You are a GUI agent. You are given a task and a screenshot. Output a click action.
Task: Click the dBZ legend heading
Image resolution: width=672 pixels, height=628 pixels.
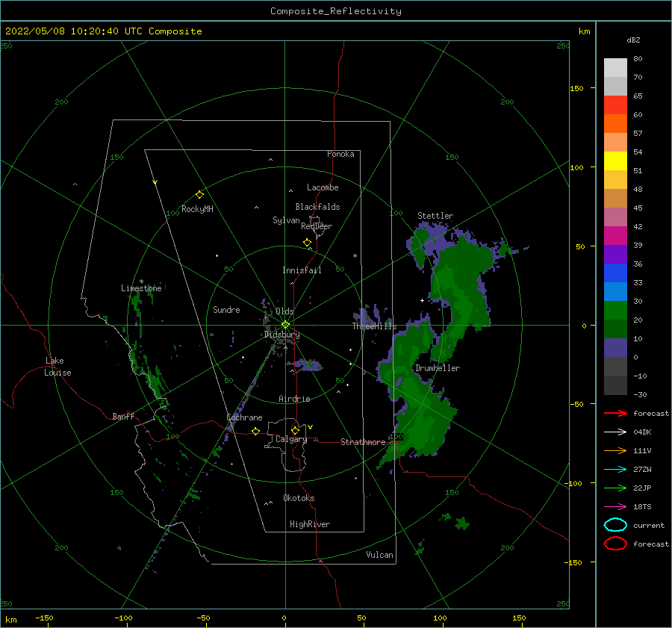[633, 40]
